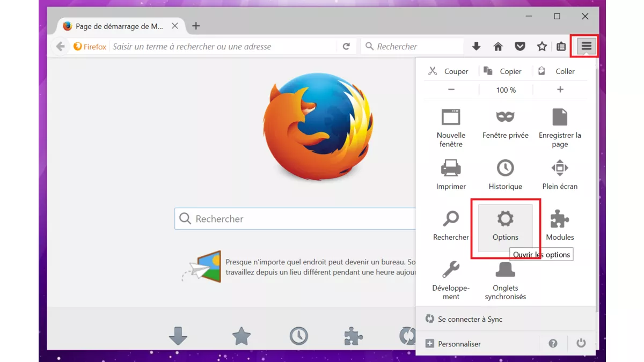Click the Firefox logo image
The height and width of the screenshot is (362, 644).
[x=318, y=127]
